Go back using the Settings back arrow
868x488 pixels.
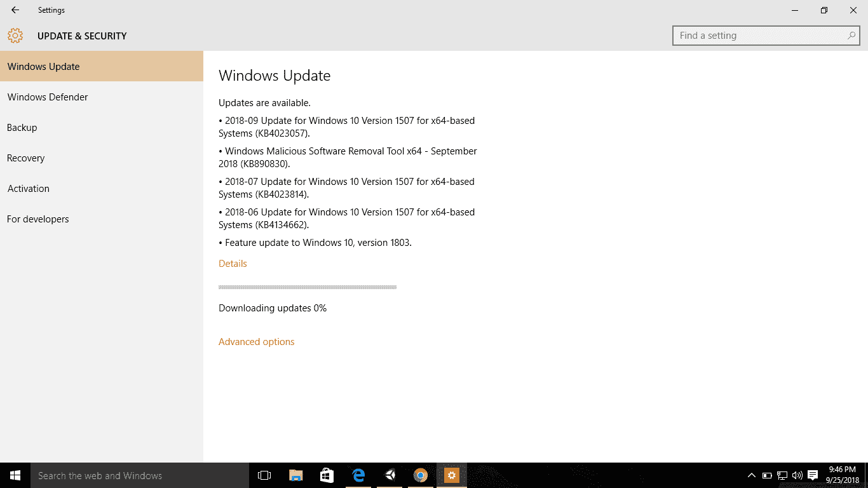pos(15,10)
